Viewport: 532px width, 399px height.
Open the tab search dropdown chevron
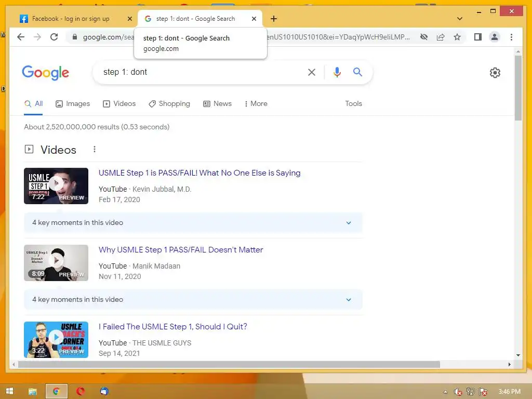pos(459,19)
